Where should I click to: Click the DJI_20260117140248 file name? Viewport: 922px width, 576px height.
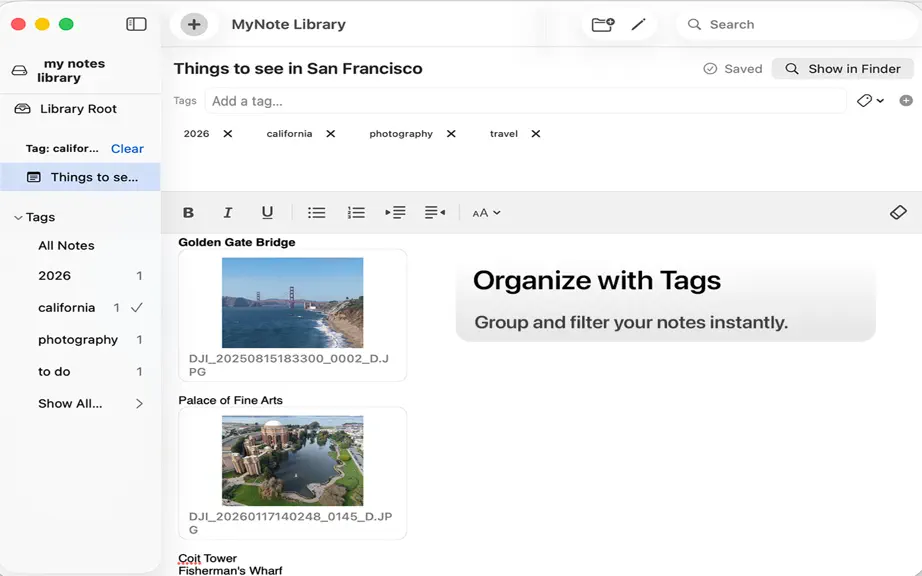[290, 523]
